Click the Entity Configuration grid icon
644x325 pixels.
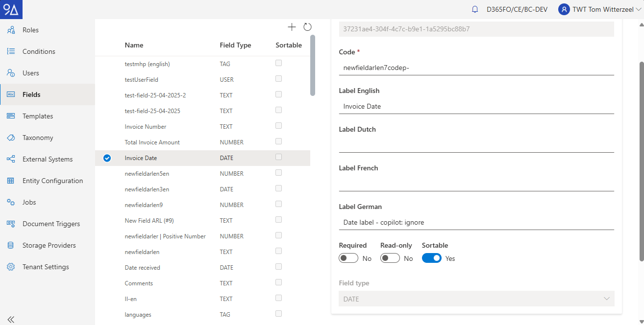coord(11,181)
